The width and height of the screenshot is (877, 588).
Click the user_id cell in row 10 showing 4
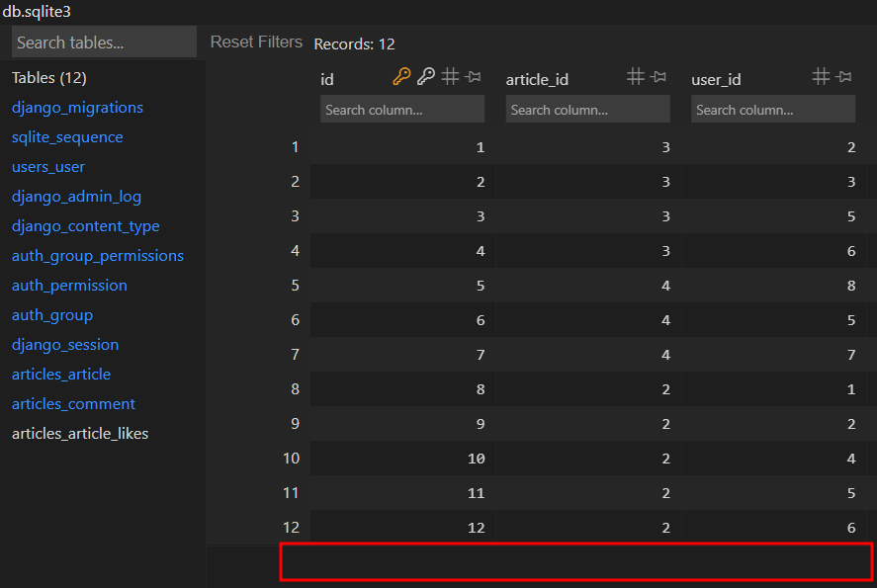tap(774, 459)
